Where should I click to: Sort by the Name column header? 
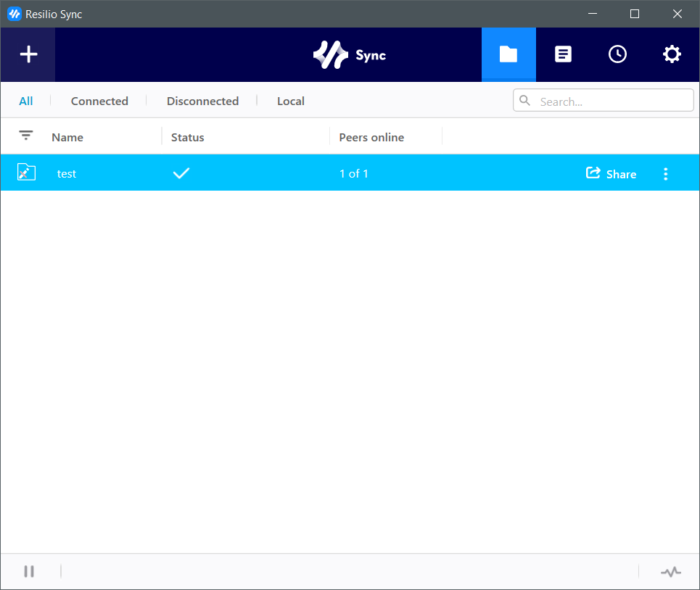point(67,138)
